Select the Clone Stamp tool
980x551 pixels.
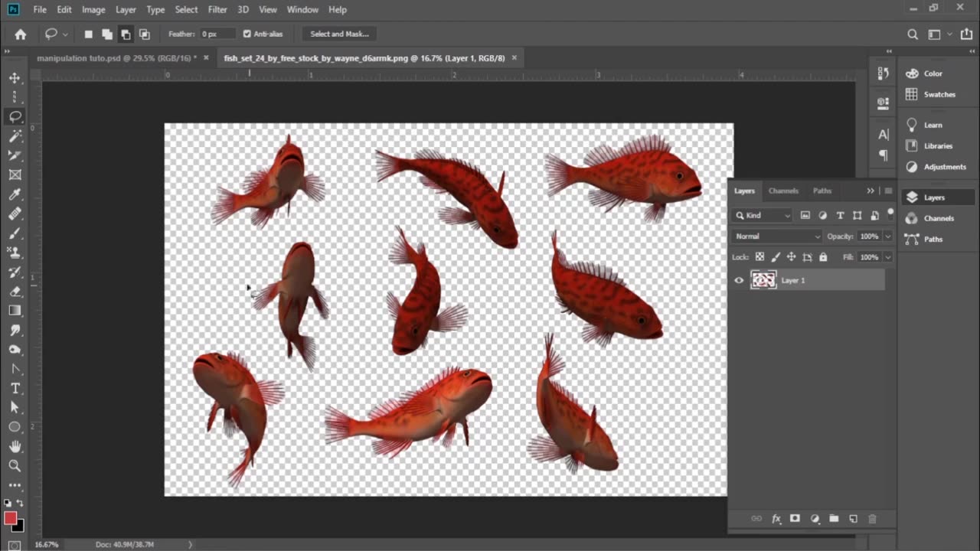pos(15,253)
